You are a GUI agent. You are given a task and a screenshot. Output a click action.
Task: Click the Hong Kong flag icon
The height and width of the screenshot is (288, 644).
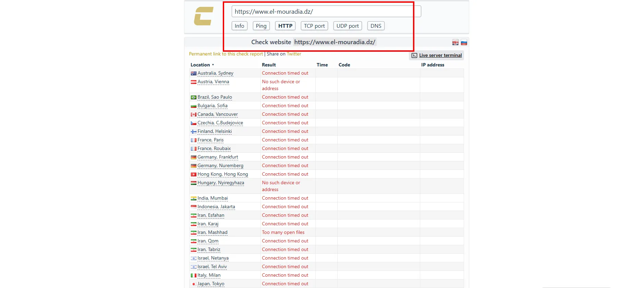pos(194,174)
